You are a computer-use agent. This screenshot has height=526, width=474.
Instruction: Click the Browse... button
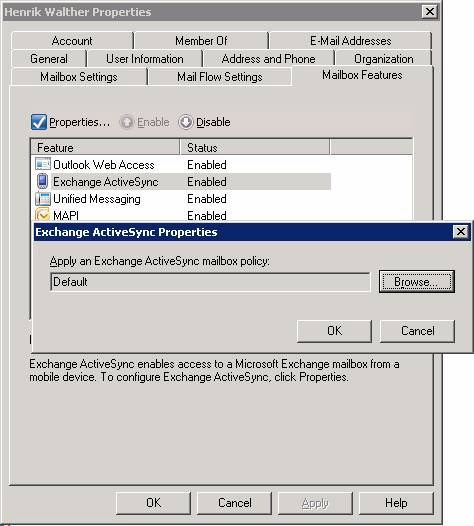(417, 282)
